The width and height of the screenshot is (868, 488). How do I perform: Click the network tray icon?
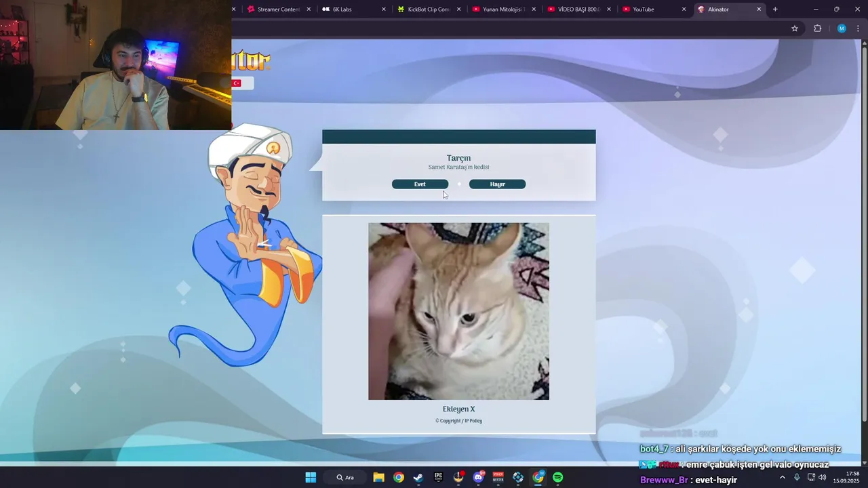(811, 477)
